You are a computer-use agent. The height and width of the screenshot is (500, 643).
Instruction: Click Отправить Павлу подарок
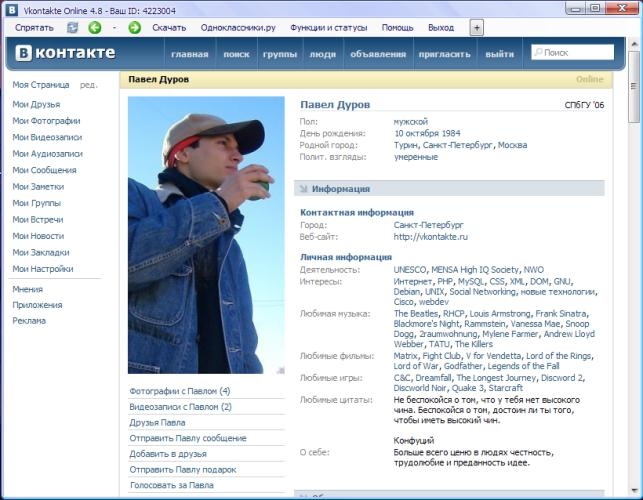pos(183,470)
